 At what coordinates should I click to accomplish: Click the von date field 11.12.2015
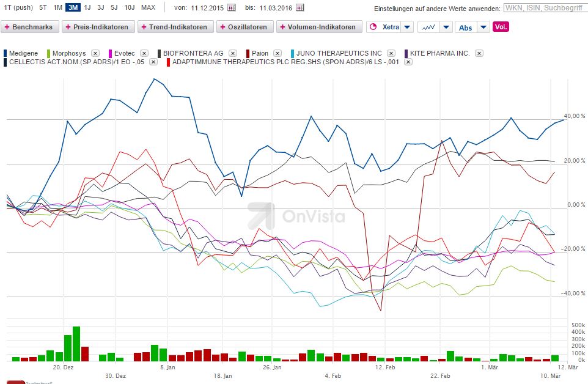click(x=207, y=8)
